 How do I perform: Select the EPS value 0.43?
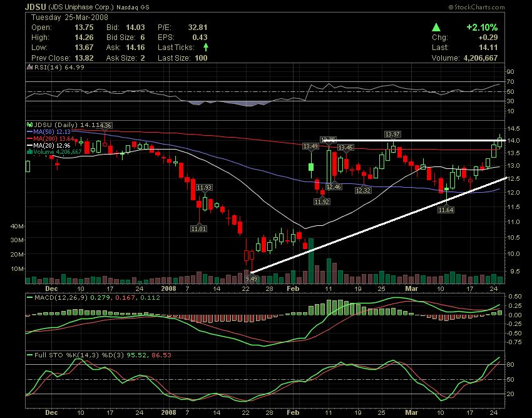coord(200,38)
